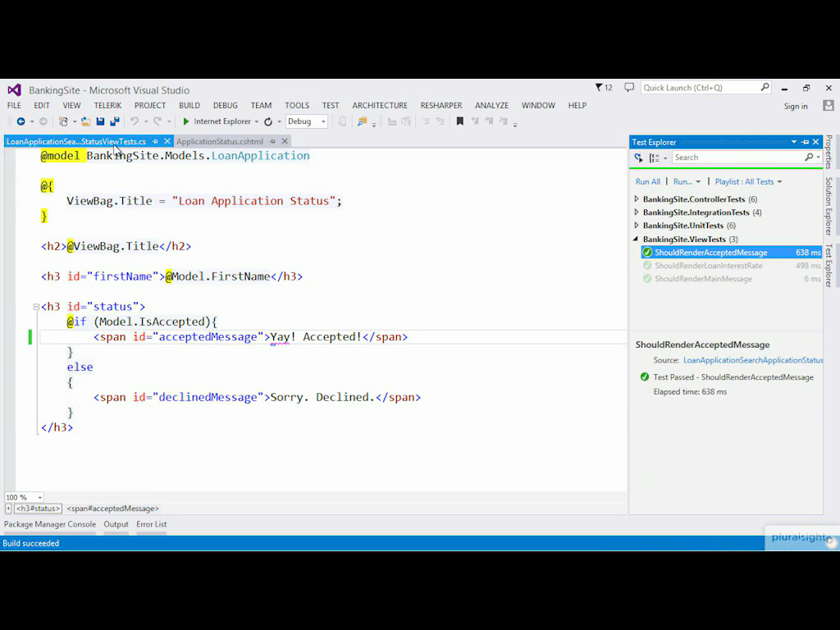
Task: Expand BankingSite.UnitTests node
Action: tap(637, 226)
